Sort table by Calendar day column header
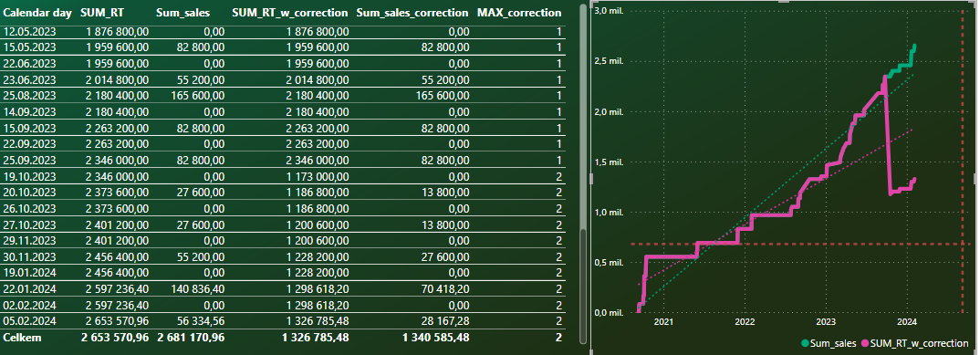Viewport: 980px width, 355px height. (x=37, y=13)
